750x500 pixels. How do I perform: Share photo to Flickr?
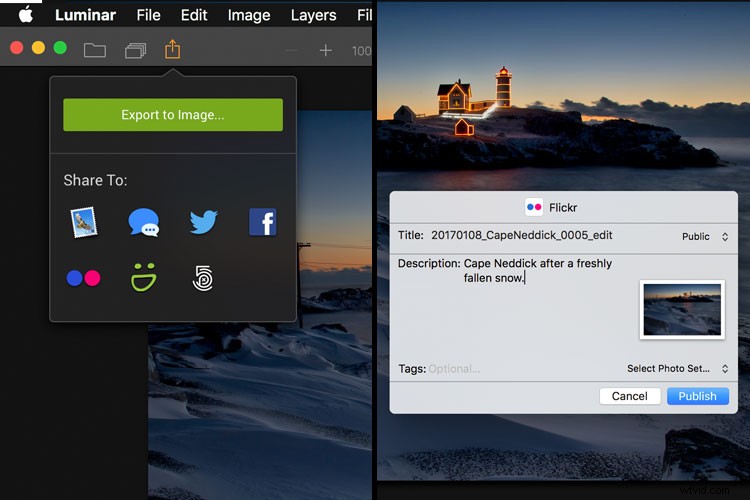pyautogui.click(x=83, y=278)
